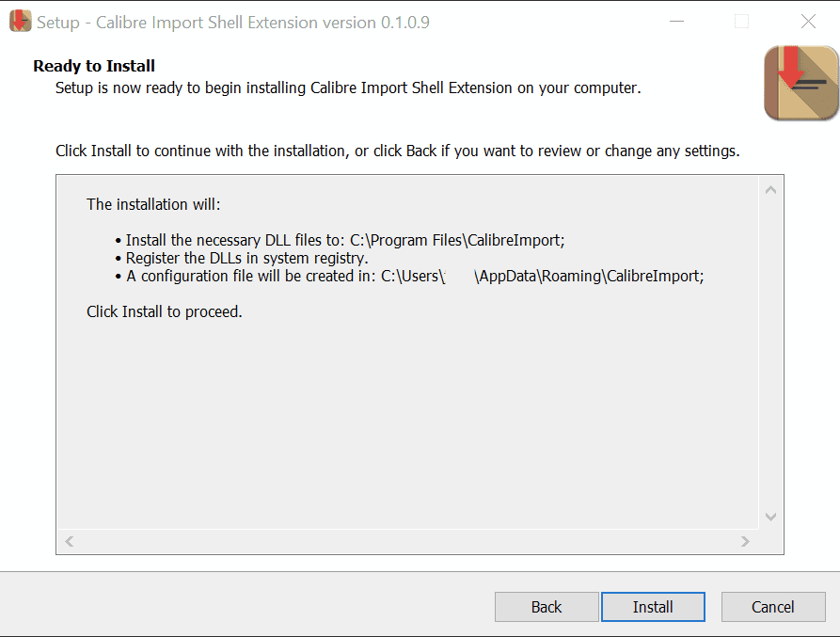
Task: Click the configuration file AppData path line
Action: [414, 276]
